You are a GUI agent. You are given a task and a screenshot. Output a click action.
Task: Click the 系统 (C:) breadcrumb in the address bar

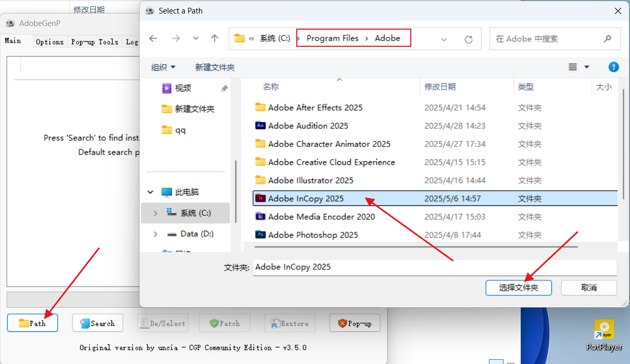pyautogui.click(x=275, y=38)
